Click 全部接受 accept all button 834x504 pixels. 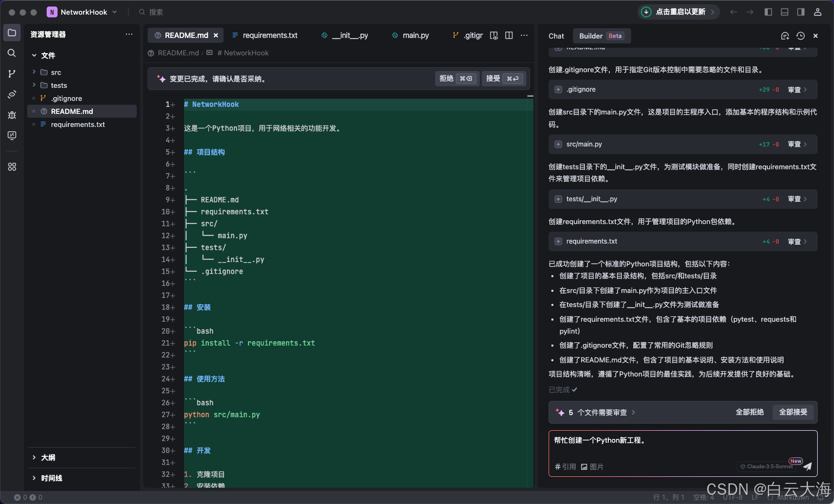793,412
